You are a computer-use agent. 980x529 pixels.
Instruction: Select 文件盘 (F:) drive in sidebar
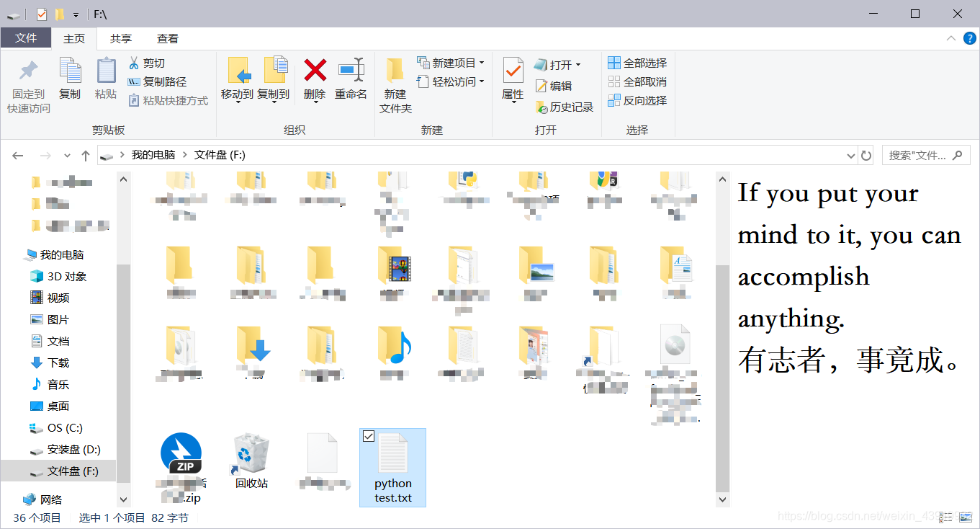58,471
